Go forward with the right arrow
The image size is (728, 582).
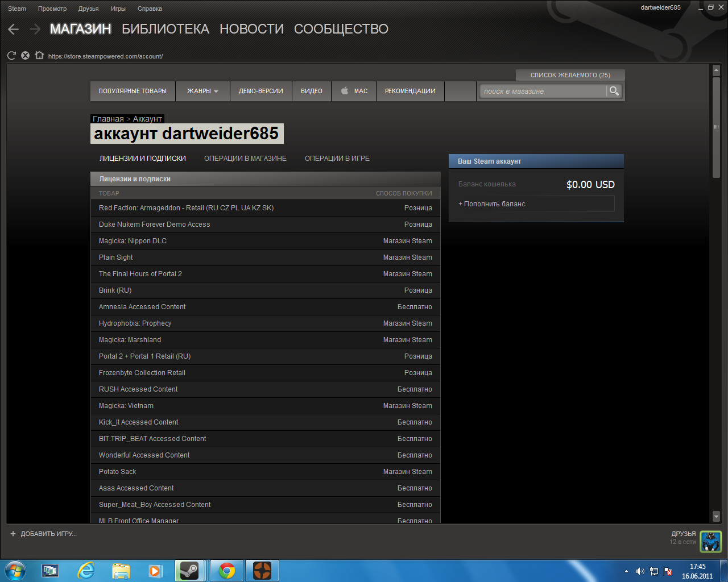click(35, 29)
